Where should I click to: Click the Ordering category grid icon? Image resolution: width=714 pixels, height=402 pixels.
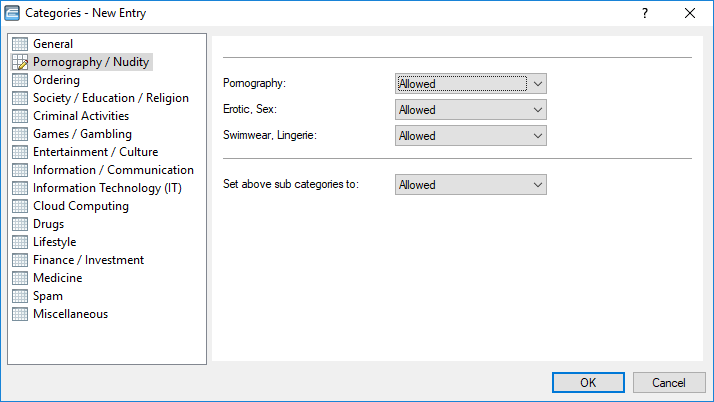20,80
